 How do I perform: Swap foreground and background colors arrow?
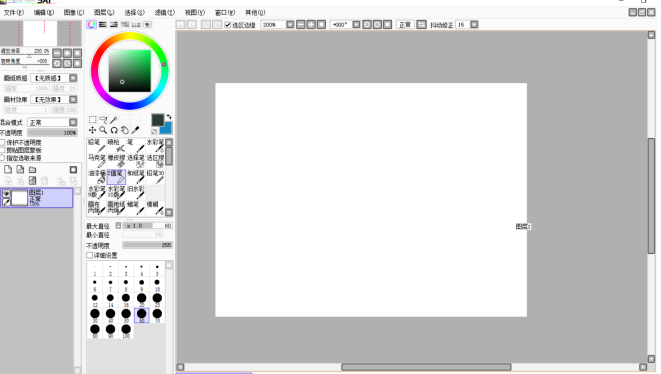pos(169,117)
